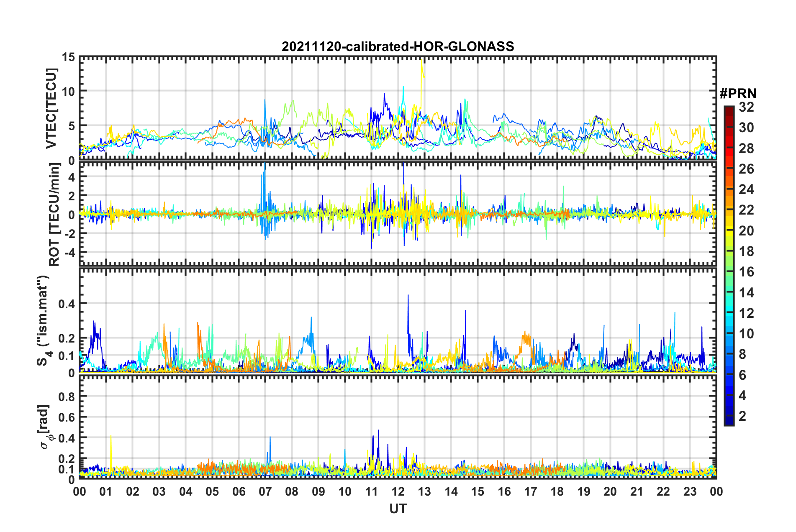Screen dimensions: 796x532
Task: Click UT axis tick label 15
Action: pos(478,491)
